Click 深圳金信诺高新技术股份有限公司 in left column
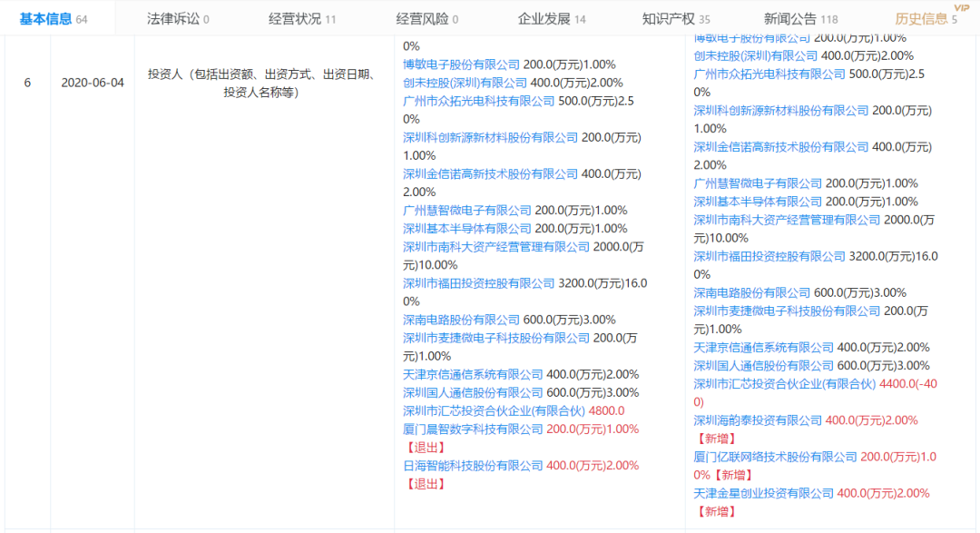Viewport: 980px width, 533px height. tap(491, 174)
